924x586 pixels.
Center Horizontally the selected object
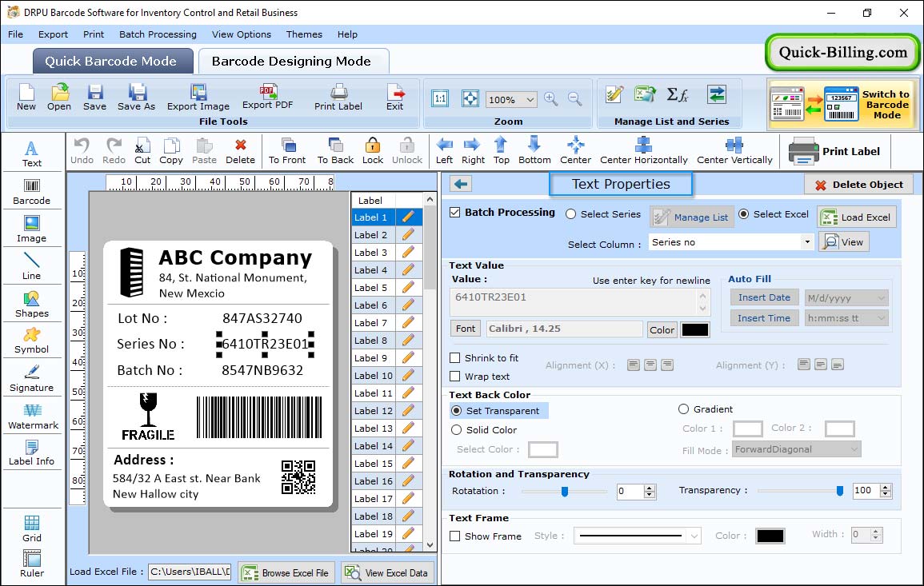[643, 151]
